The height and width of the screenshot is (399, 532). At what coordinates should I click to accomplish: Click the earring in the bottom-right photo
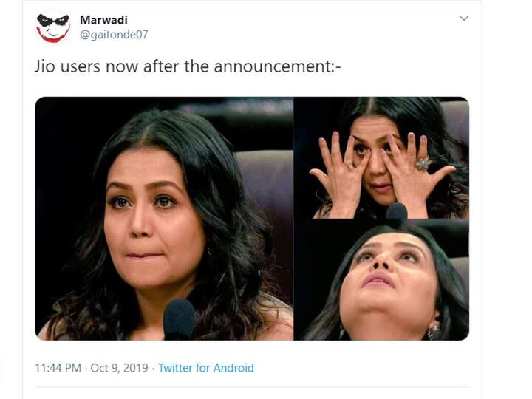click(x=434, y=330)
